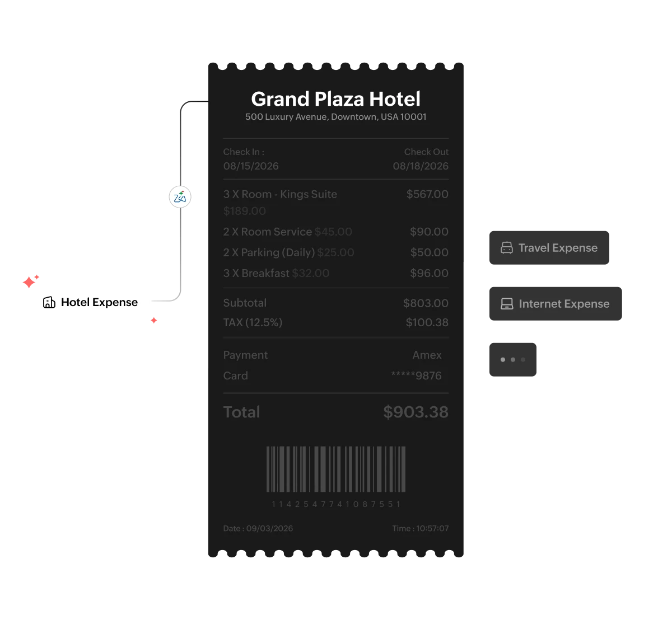Click the Hotel Expense label
672x620 pixels.
click(99, 302)
